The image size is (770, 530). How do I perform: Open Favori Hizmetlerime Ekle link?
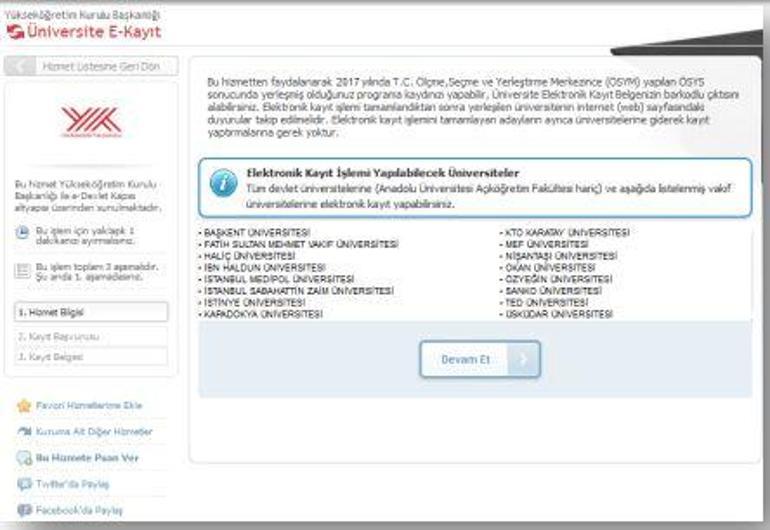point(89,406)
